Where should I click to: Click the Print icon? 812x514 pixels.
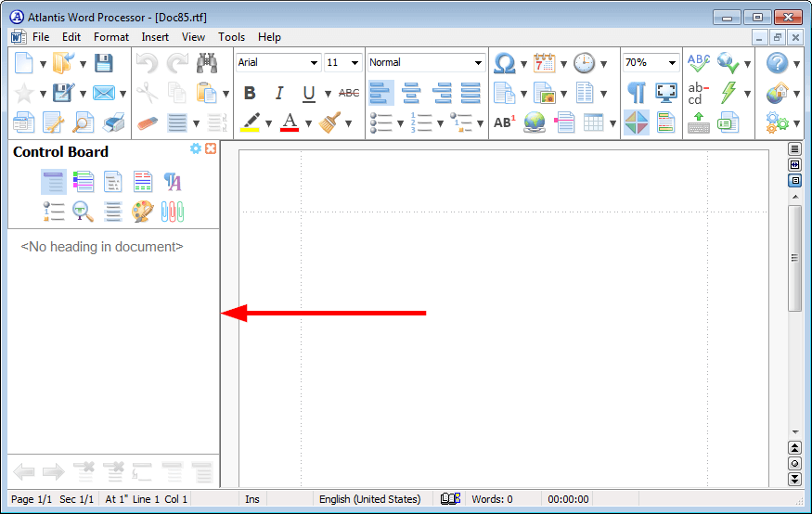pyautogui.click(x=113, y=122)
